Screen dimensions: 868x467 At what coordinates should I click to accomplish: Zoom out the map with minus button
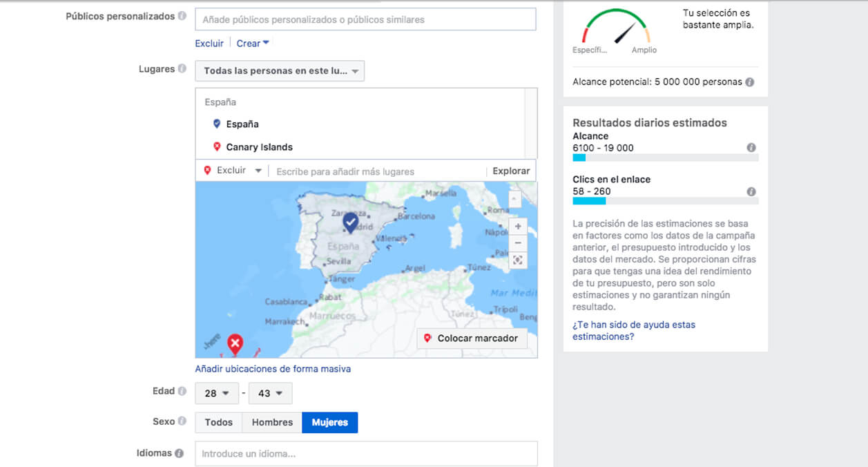coord(518,242)
